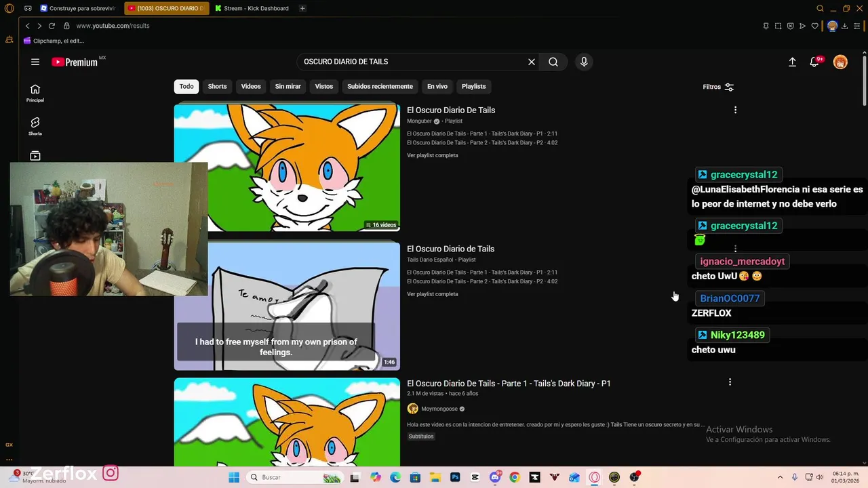Open the 16 videos playlist thumbnail
Image resolution: width=868 pixels, height=488 pixels.
pos(287,167)
